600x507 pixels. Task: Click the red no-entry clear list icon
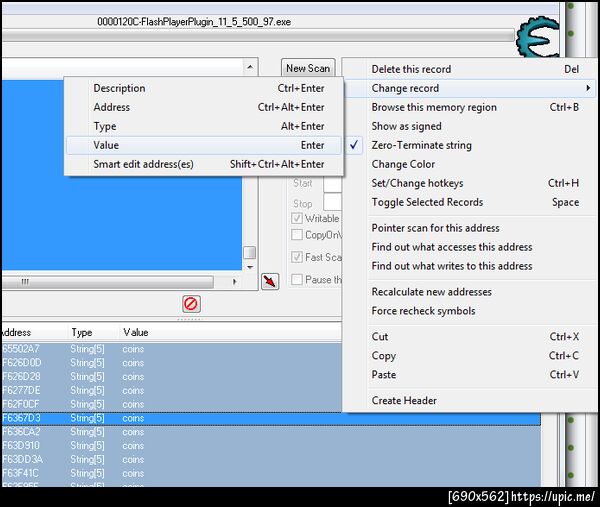tap(191, 304)
